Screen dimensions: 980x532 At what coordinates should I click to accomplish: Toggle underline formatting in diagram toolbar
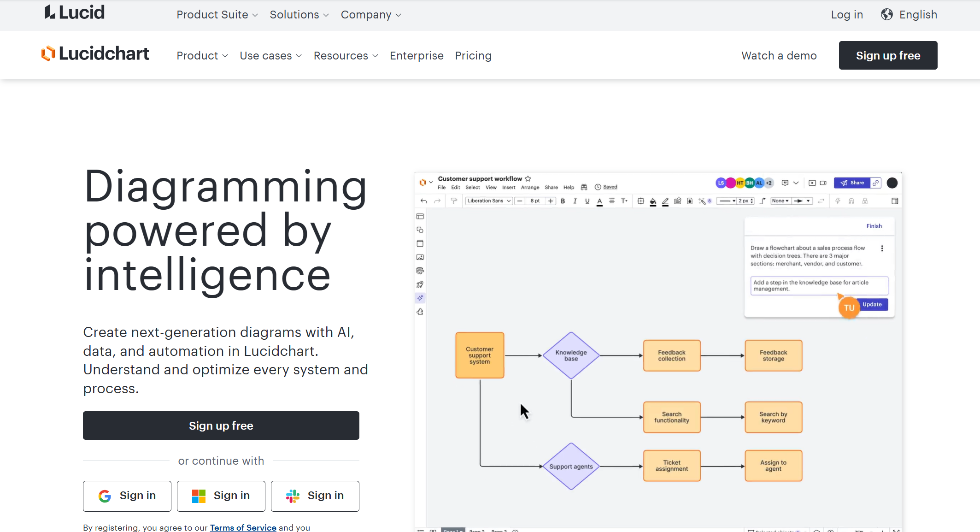click(587, 201)
